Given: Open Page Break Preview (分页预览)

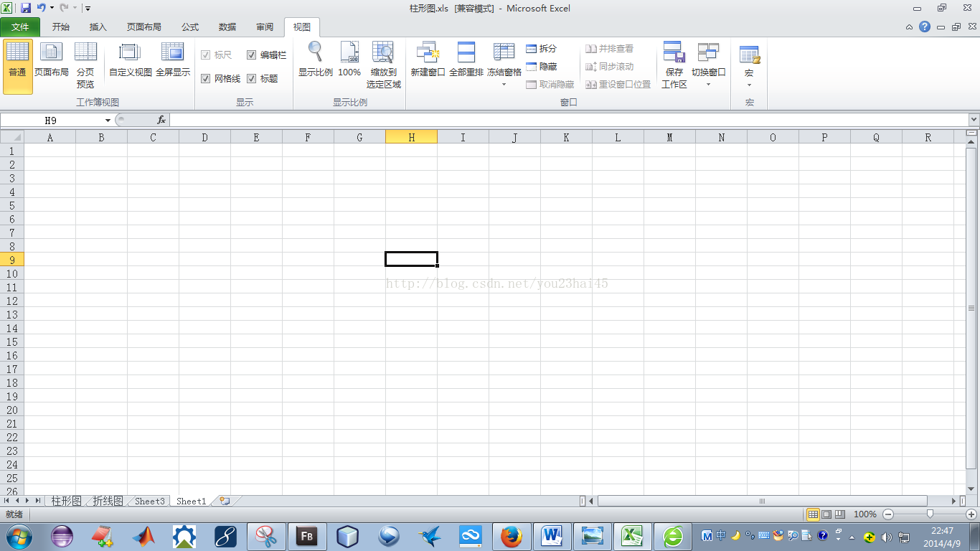Looking at the screenshot, I should [x=85, y=66].
